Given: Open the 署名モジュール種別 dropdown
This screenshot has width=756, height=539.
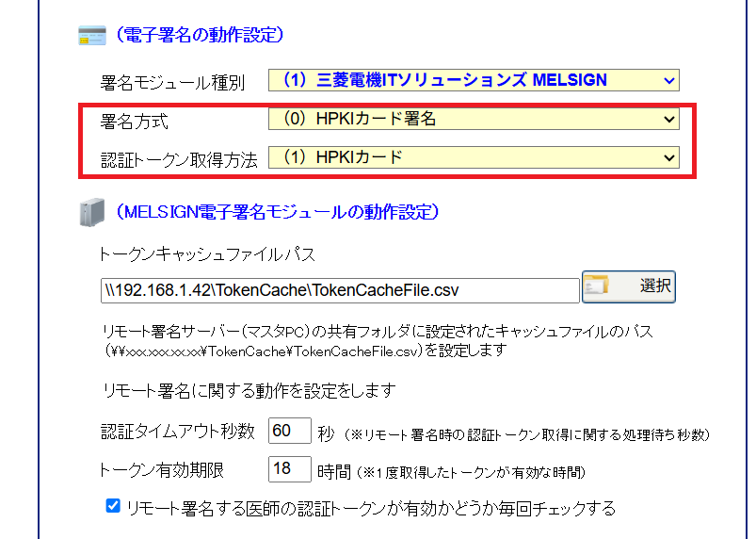Looking at the screenshot, I should pyautogui.click(x=474, y=80).
